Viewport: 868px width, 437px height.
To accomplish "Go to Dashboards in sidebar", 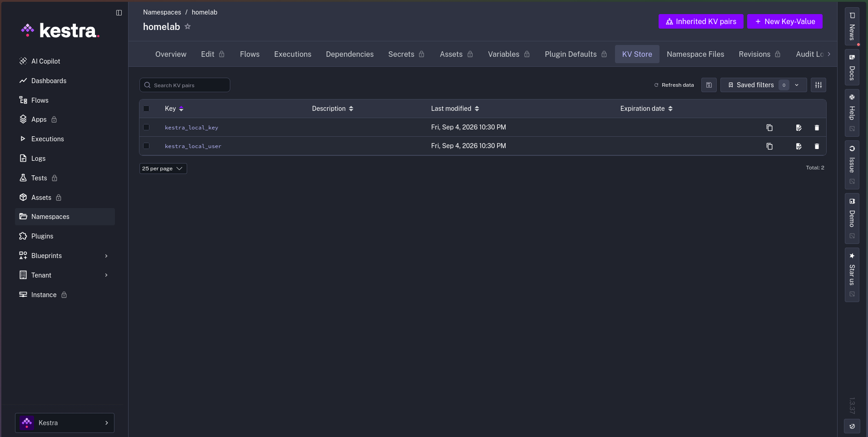I will (x=65, y=81).
